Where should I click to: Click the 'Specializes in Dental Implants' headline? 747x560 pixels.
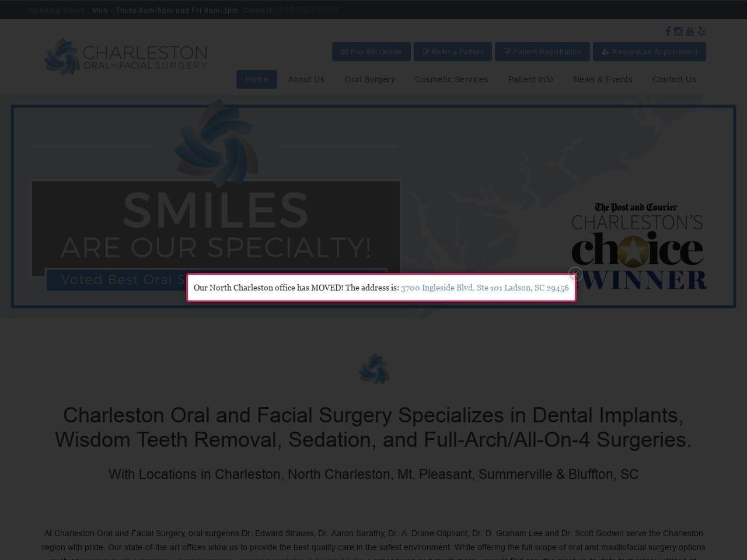coord(373,427)
